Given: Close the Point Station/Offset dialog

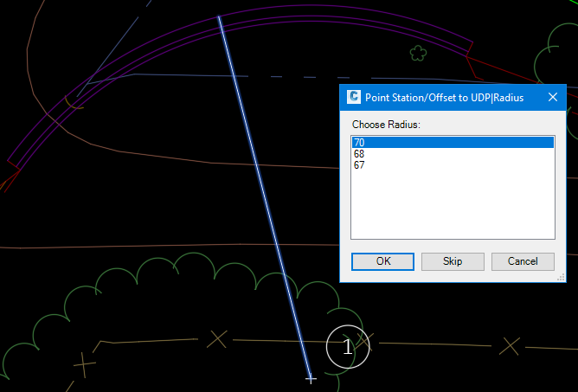Looking at the screenshot, I should 552,97.
